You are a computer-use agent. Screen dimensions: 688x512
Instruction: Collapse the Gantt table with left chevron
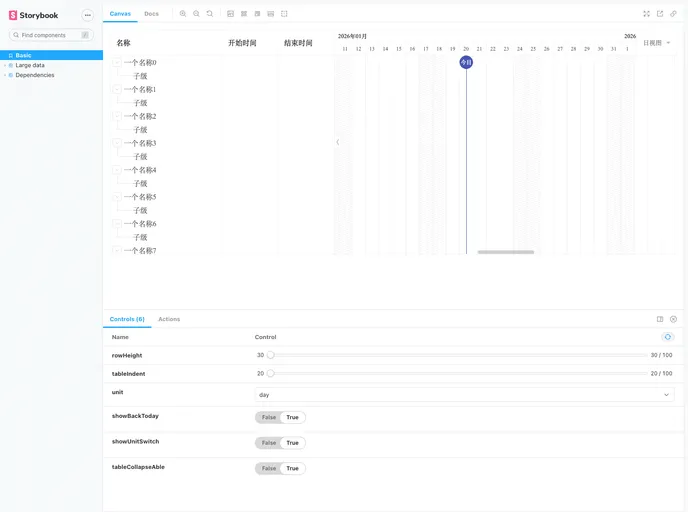tap(337, 142)
